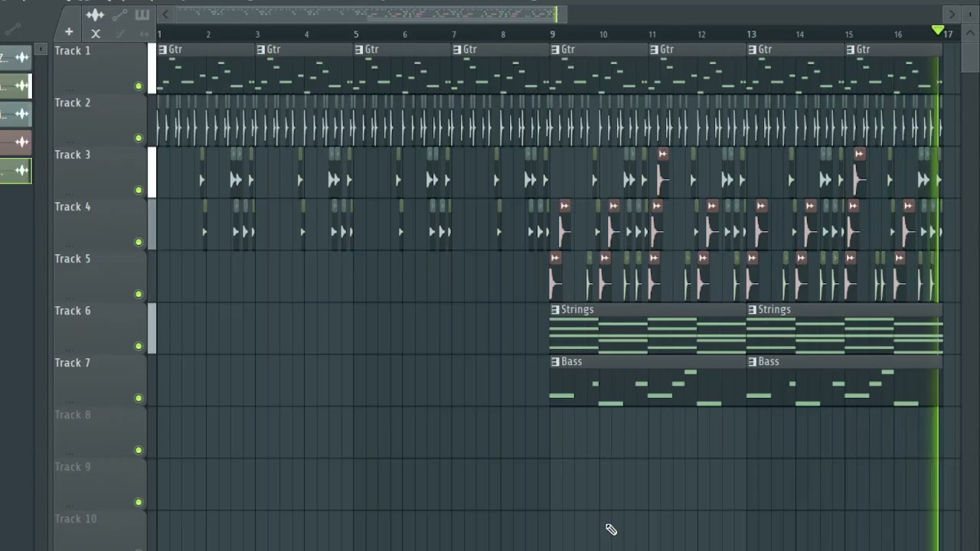
Task: Open the last pink audio clip menu on Track 4
Action: click(908, 206)
